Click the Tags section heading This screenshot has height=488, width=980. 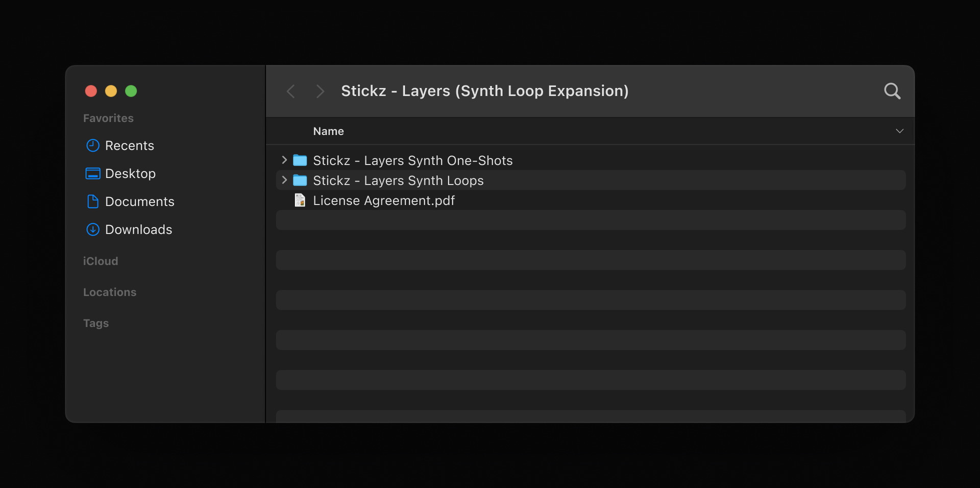96,324
